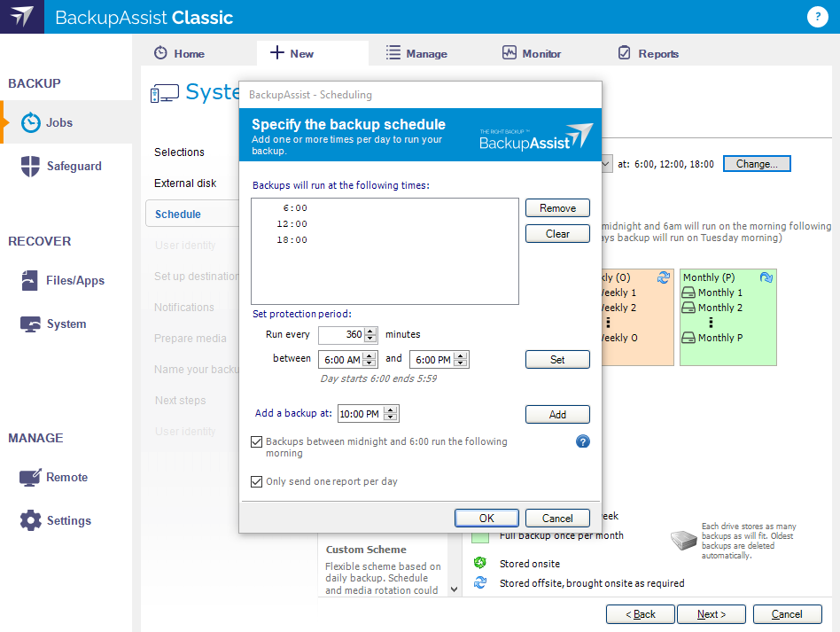
Task: Toggle 'Only send one report per day' checkbox
Action: click(x=257, y=481)
